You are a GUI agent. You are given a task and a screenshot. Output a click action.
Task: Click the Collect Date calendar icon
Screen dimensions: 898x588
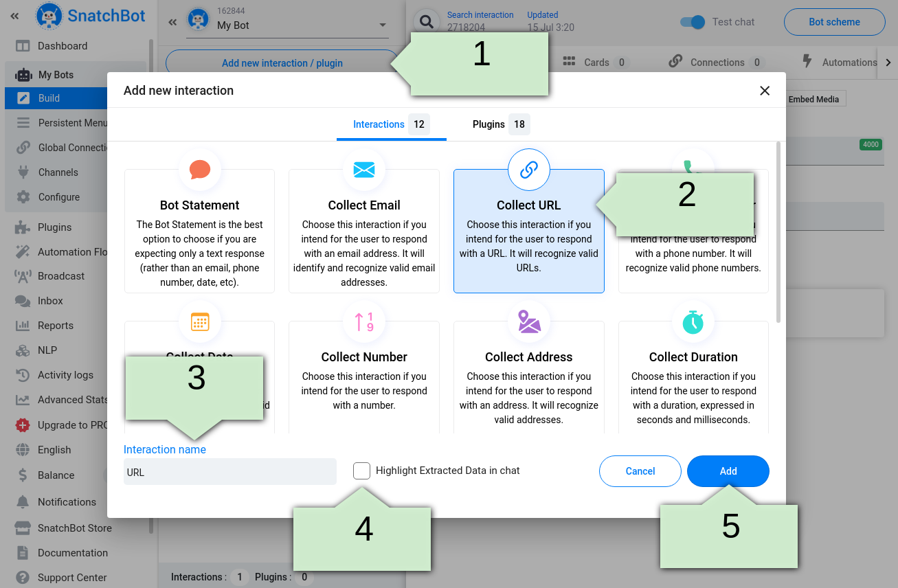(x=200, y=321)
